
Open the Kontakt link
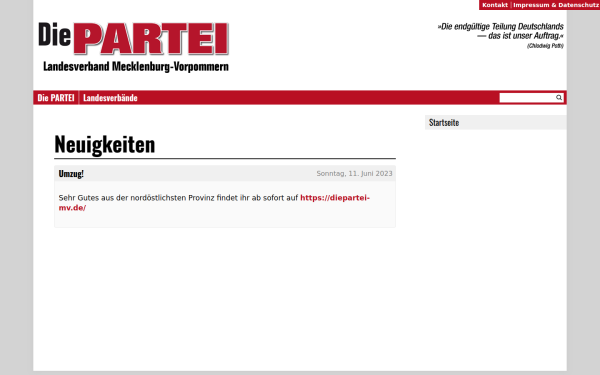click(x=494, y=5)
